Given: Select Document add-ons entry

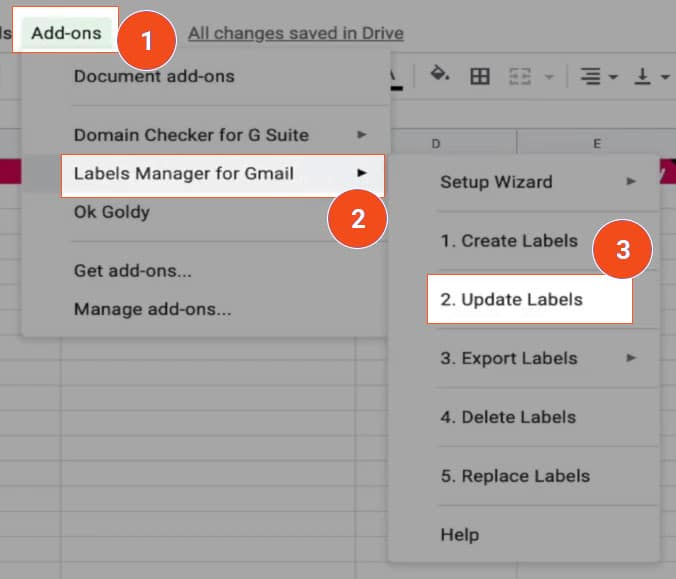Looking at the screenshot, I should (x=154, y=76).
